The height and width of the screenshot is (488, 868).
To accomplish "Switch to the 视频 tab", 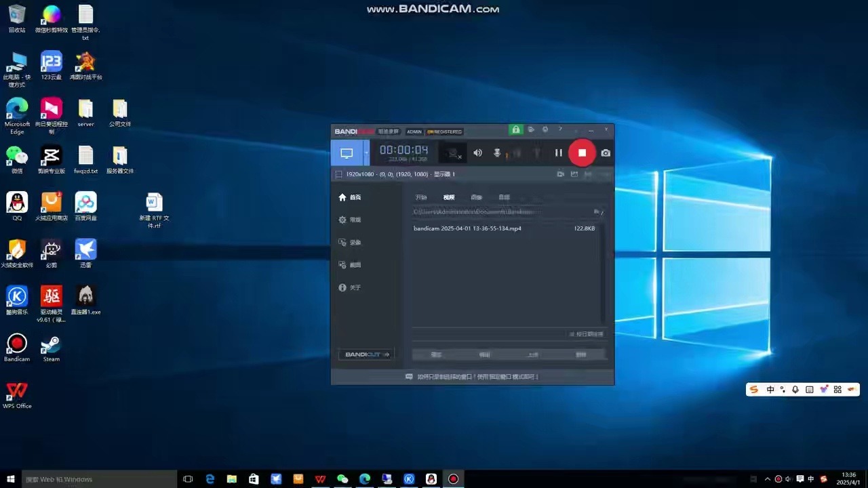I will (x=449, y=197).
